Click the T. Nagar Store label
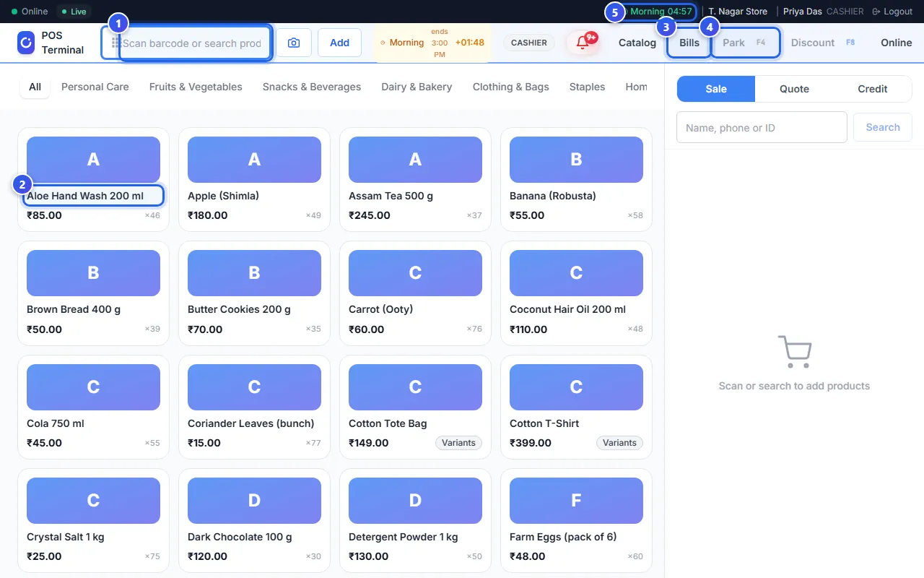This screenshot has height=578, width=924. click(x=738, y=12)
